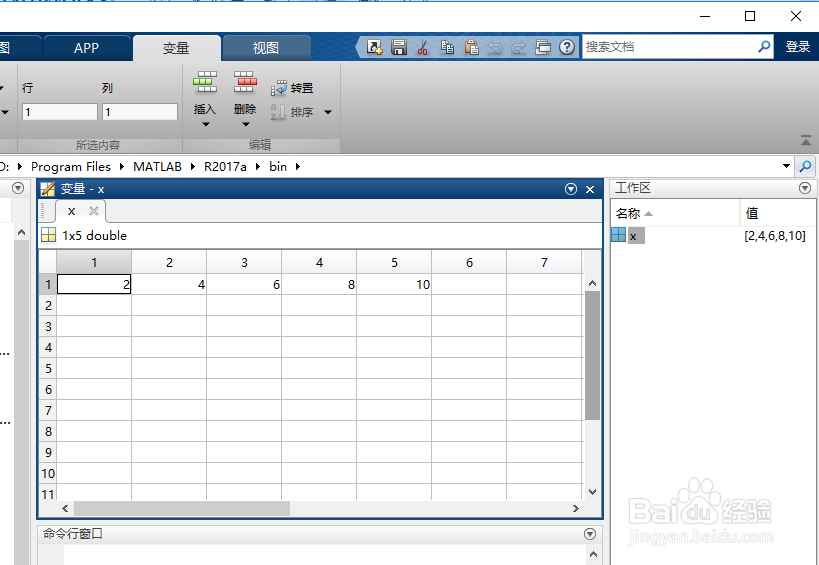The height and width of the screenshot is (565, 819).
Task: Click the Redo arrow icon
Action: click(519, 48)
